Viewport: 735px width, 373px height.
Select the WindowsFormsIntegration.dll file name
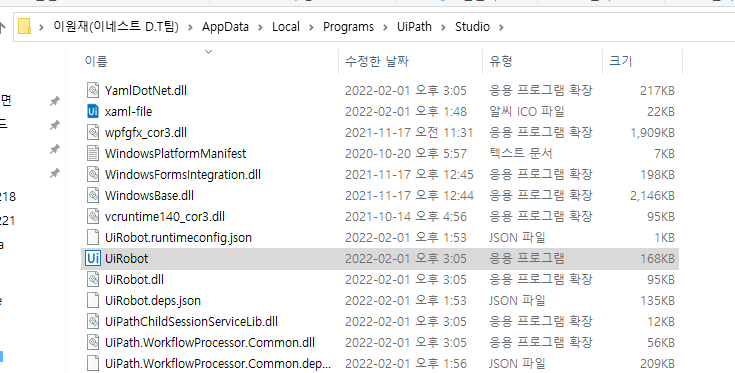[x=183, y=175]
